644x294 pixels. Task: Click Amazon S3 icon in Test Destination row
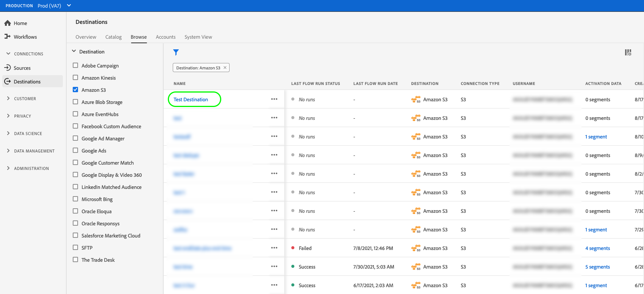[x=416, y=99]
